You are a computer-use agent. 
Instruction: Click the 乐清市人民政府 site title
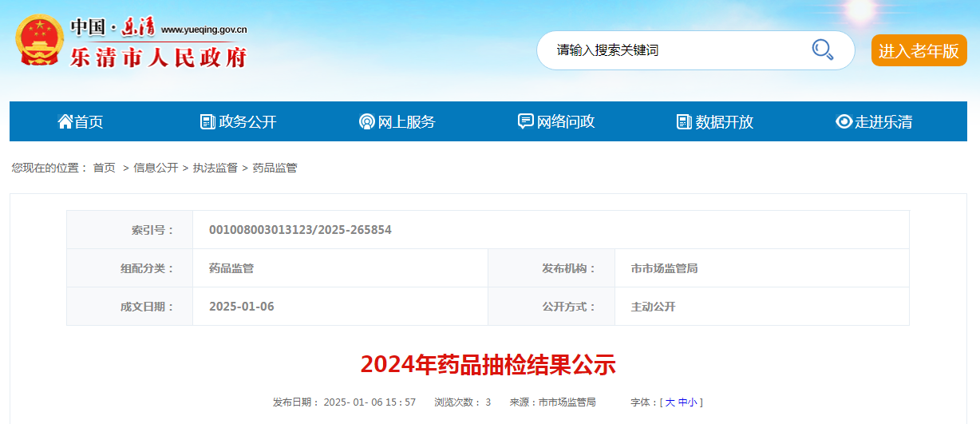coord(159,57)
